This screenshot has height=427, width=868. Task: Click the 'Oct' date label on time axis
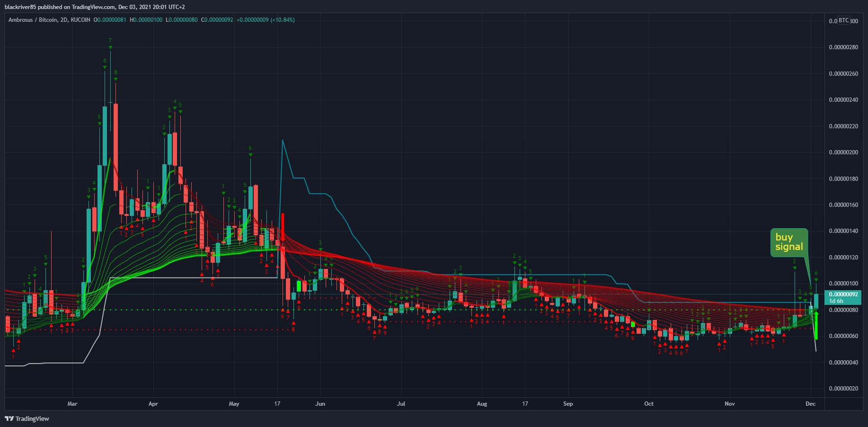pyautogui.click(x=649, y=404)
